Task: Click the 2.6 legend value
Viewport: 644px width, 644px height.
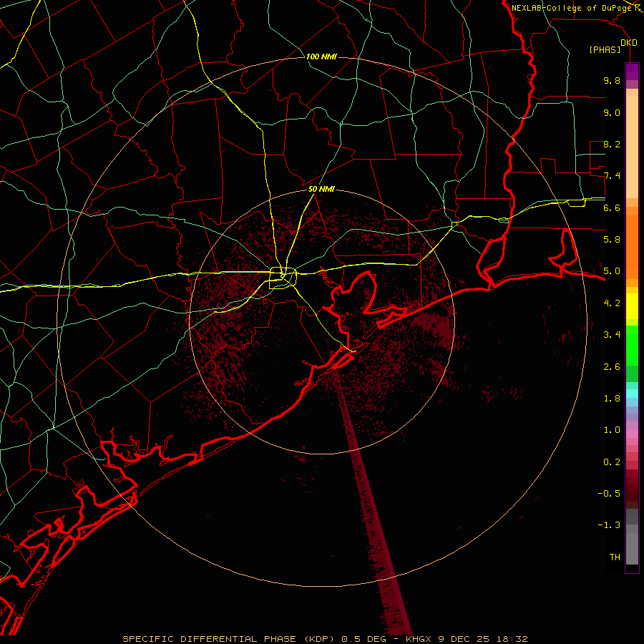Action: pos(612,367)
